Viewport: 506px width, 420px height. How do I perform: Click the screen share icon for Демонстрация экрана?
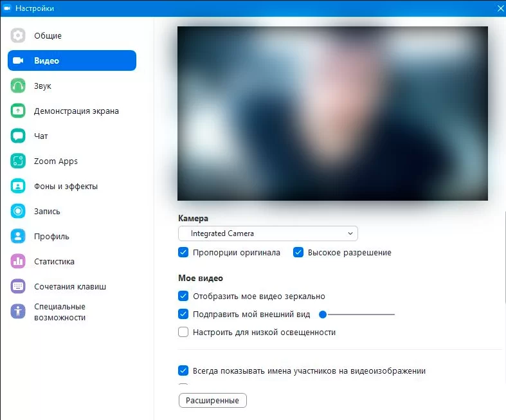click(x=18, y=111)
